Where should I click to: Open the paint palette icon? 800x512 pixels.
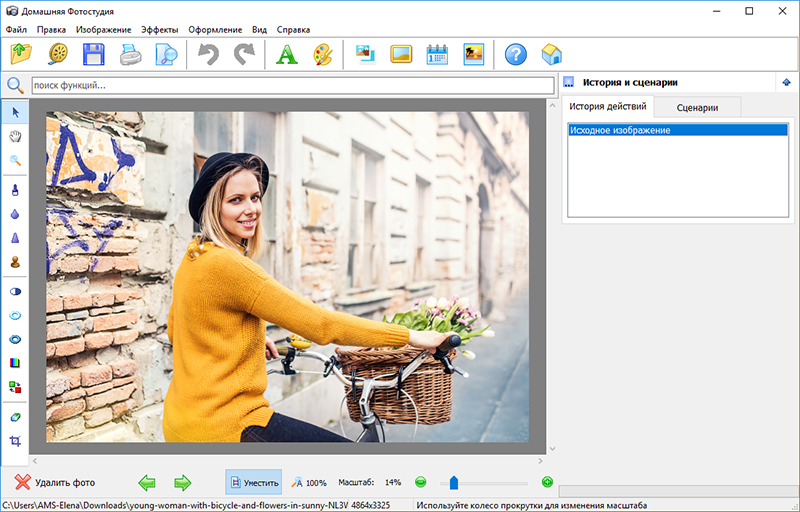(x=323, y=54)
